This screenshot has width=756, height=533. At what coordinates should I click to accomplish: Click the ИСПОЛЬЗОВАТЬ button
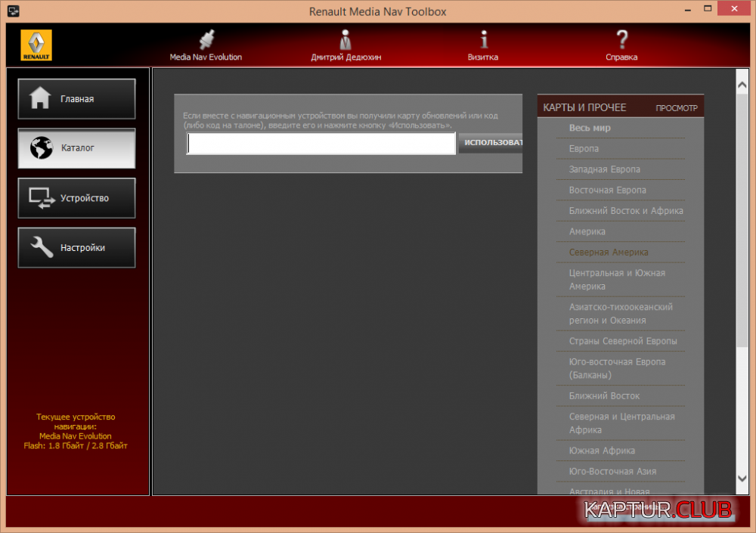coord(491,143)
